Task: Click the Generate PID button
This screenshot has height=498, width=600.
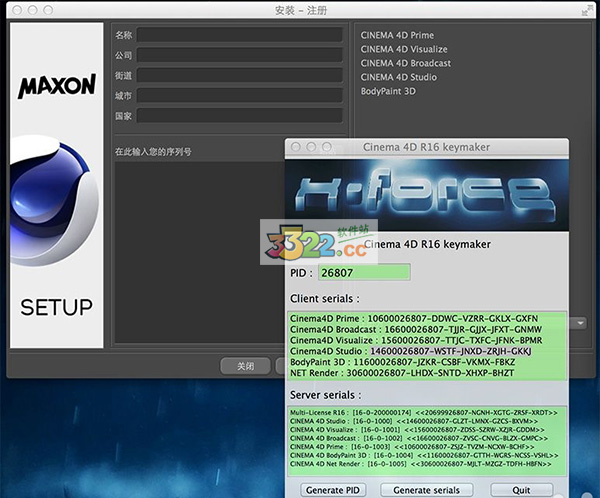Action: [333, 490]
